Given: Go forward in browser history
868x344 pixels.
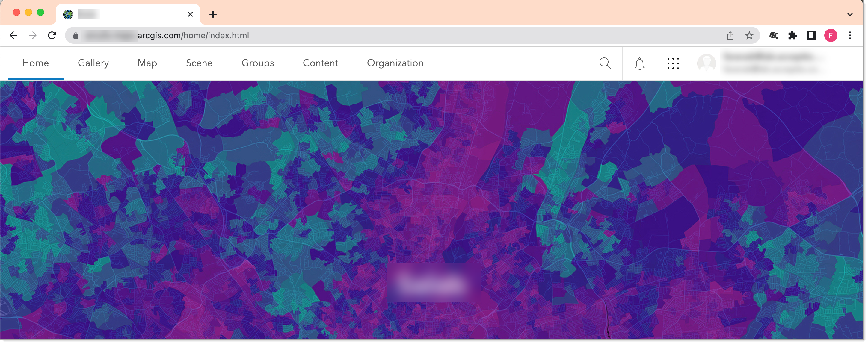Looking at the screenshot, I should (x=33, y=35).
